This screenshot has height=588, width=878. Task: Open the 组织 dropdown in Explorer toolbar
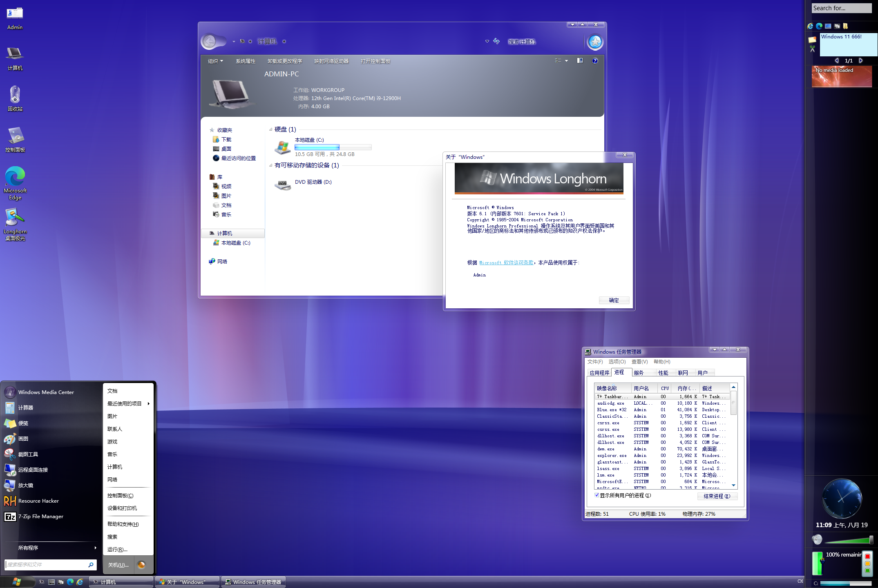[215, 61]
